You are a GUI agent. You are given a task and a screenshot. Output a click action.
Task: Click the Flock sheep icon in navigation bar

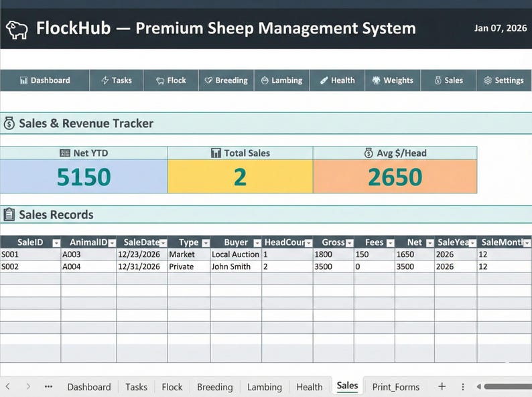[160, 81]
